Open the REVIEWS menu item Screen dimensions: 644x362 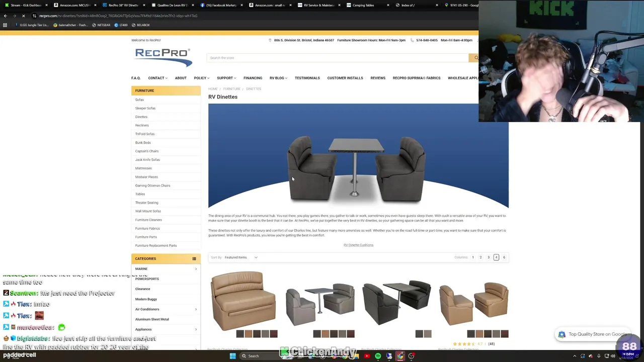pyautogui.click(x=378, y=78)
